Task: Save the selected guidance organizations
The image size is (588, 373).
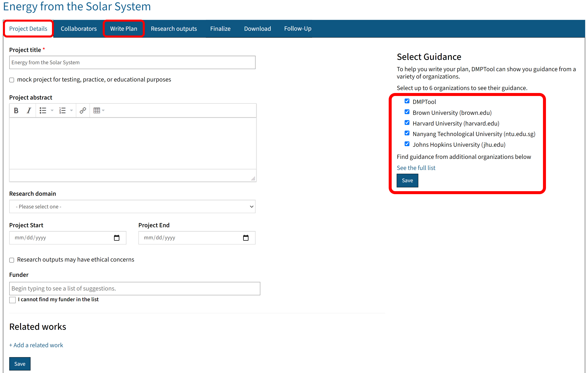Action: pos(407,180)
